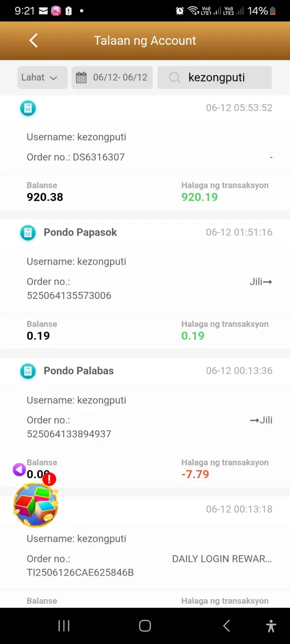The height and width of the screenshot is (644, 290).
Task: Collapse floating widget with purple arrow
Action: pyautogui.click(x=19, y=470)
